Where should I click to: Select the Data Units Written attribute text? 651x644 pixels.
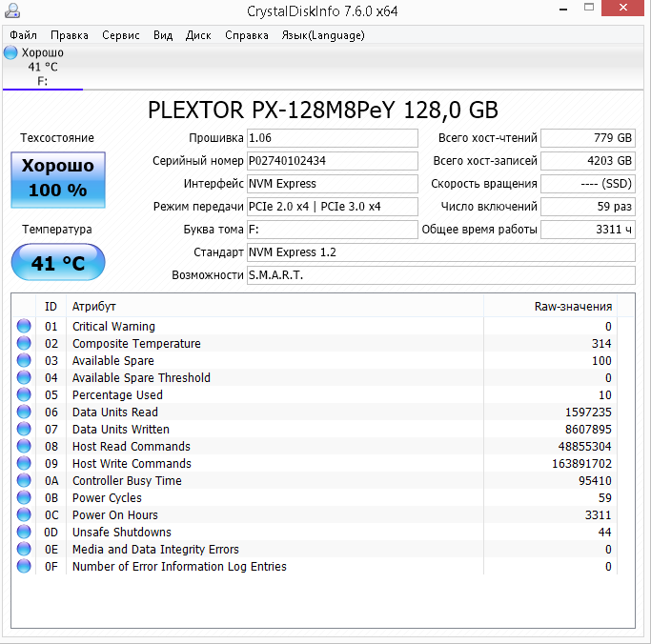[121, 429]
